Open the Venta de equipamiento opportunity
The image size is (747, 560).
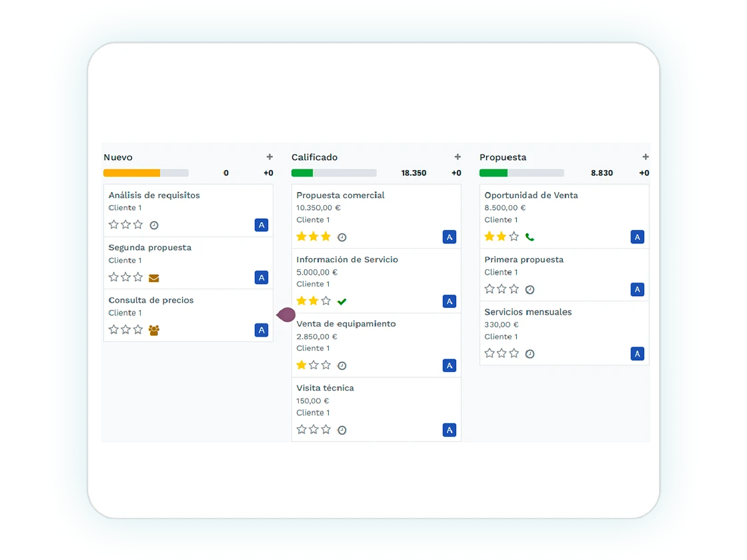(x=346, y=324)
